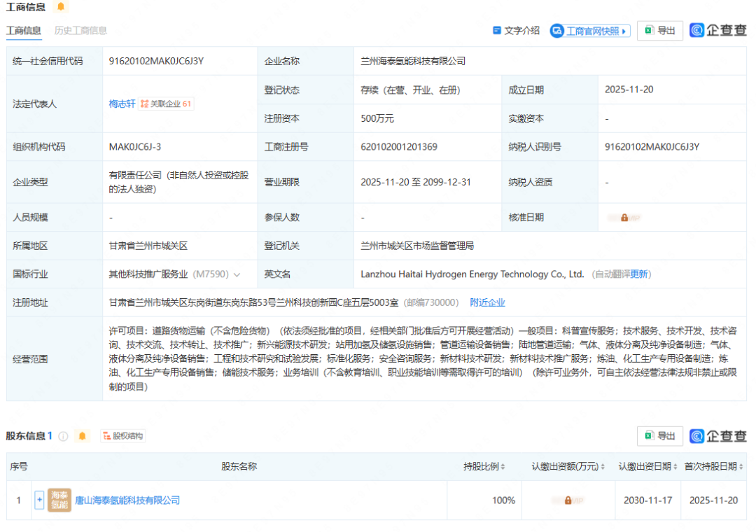Open the 附近企业 nearby companies link
This screenshot has width=756, height=532.
tap(487, 303)
